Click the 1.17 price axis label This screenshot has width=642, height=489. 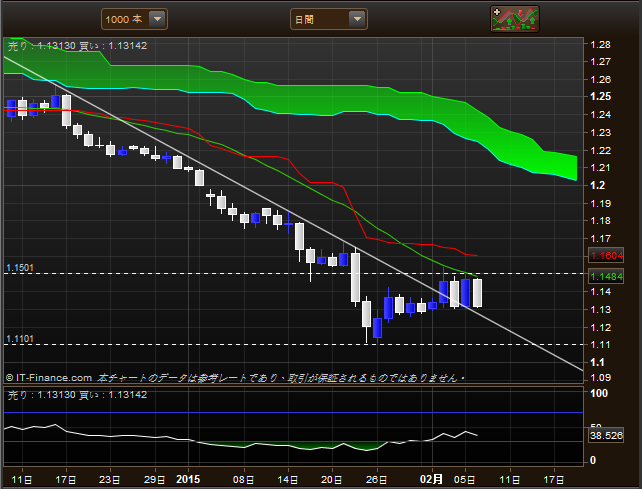click(600, 238)
